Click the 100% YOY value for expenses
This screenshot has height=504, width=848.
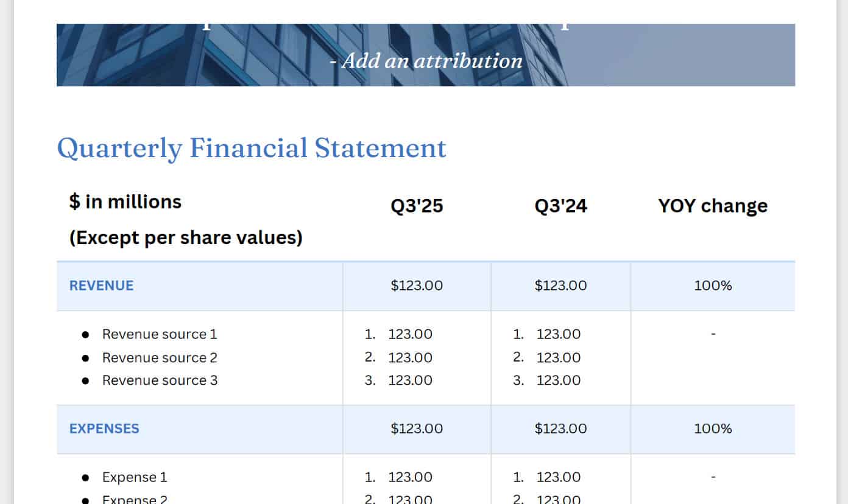pos(713,429)
